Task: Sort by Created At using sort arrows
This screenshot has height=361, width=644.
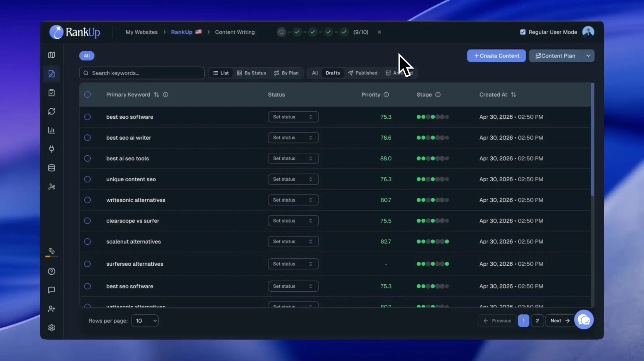Action: point(513,95)
